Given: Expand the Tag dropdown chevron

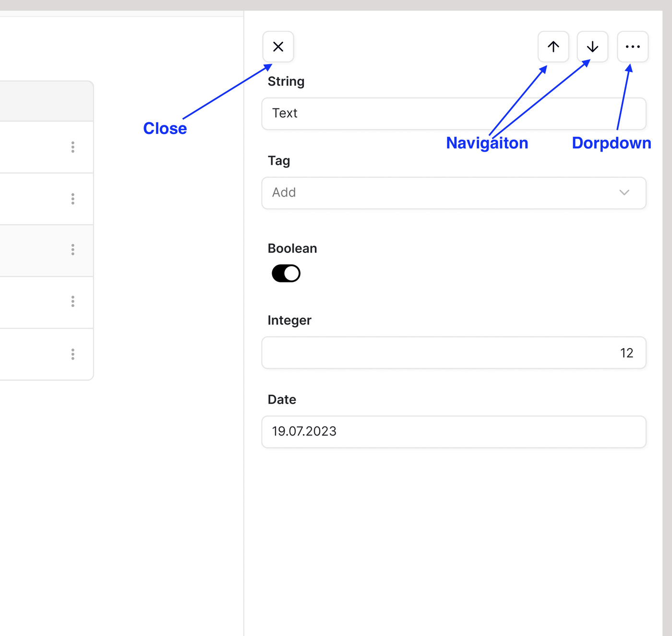Looking at the screenshot, I should point(624,193).
